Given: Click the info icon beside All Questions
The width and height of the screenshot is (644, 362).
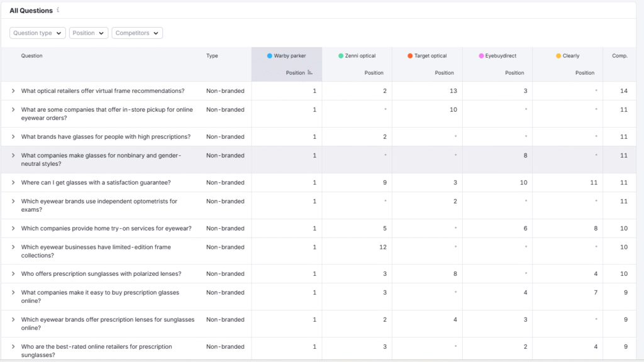Looking at the screenshot, I should tap(58, 10).
